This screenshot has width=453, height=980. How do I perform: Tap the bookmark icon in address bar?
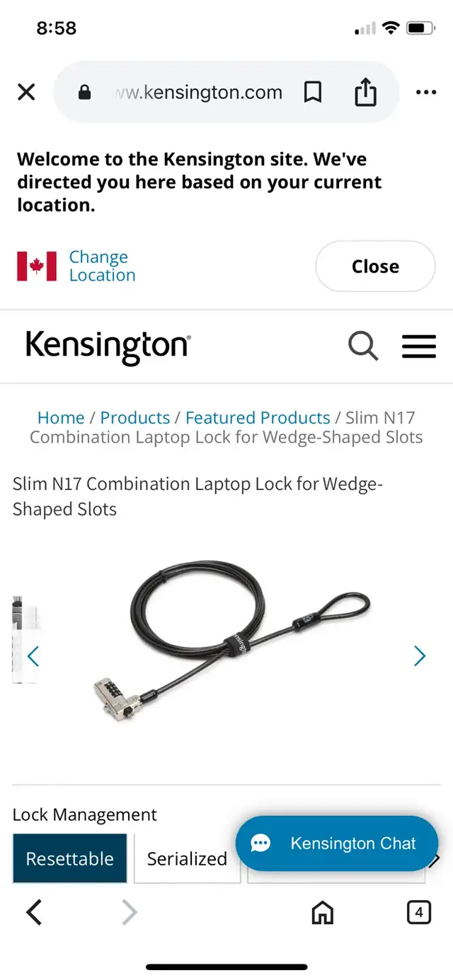[x=313, y=92]
